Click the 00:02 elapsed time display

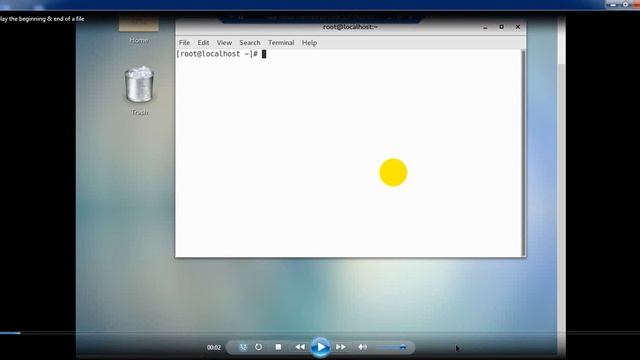pyautogui.click(x=213, y=347)
